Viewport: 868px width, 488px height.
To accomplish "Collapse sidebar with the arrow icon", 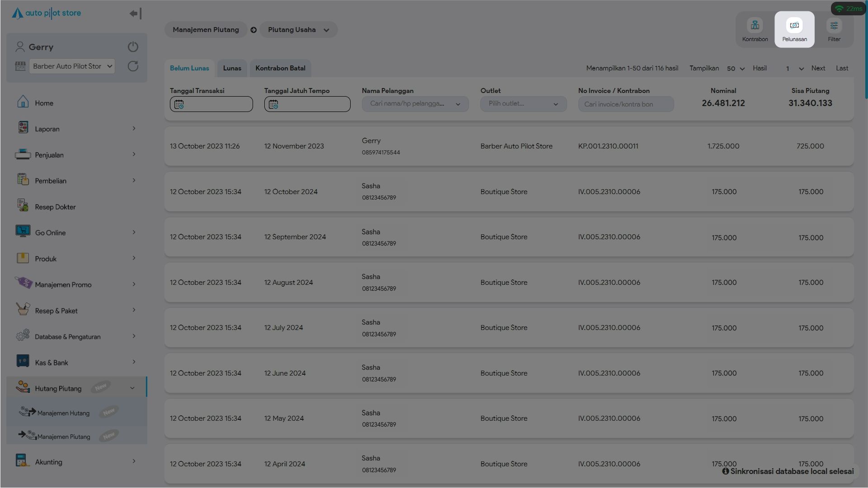I will (135, 14).
